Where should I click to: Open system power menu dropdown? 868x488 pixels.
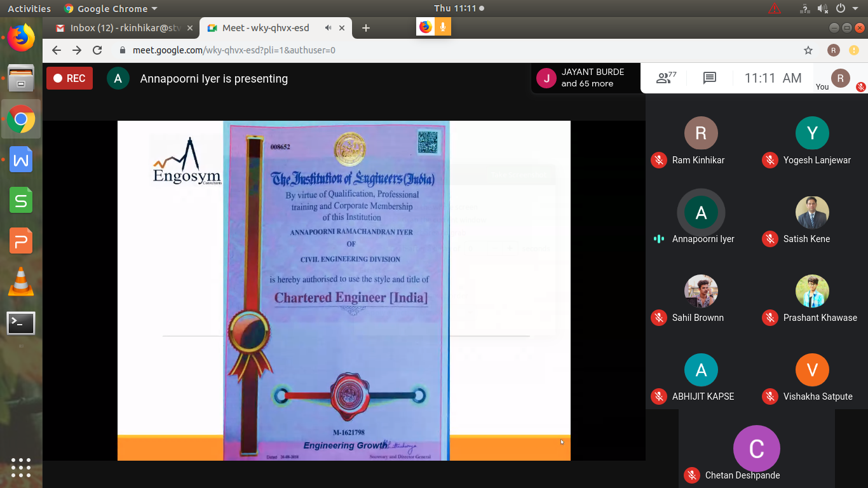[x=848, y=9]
